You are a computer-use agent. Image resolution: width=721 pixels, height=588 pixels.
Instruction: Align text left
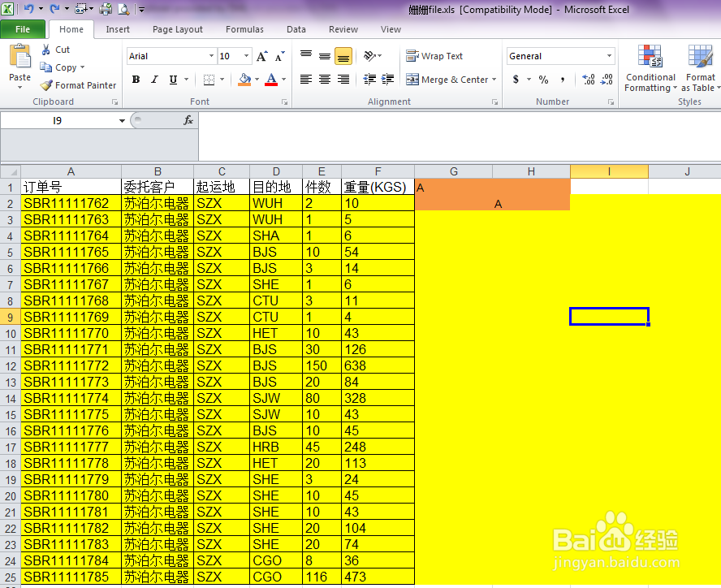(x=306, y=79)
